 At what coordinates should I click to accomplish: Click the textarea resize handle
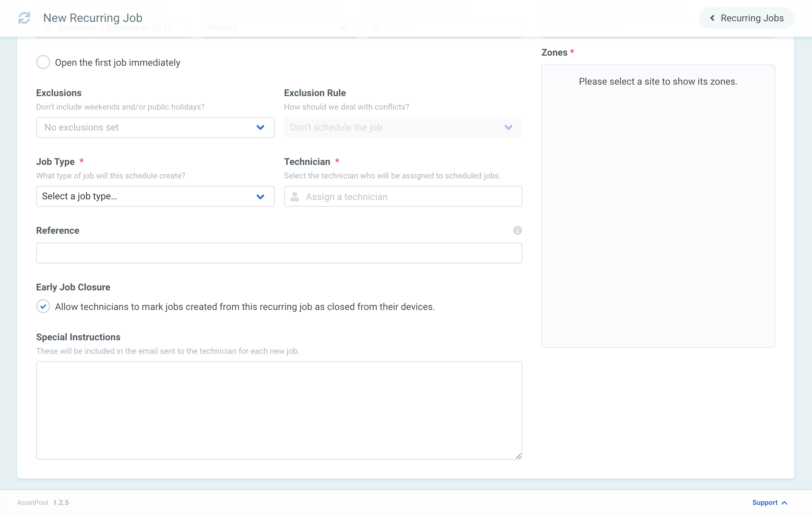[x=518, y=456]
